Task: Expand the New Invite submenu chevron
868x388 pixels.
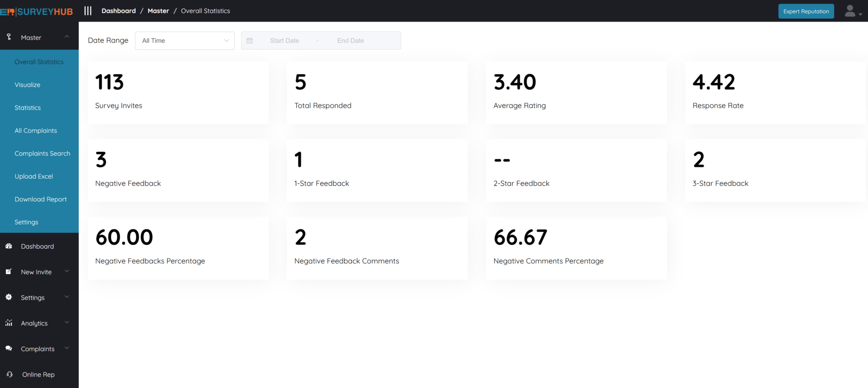Action: [67, 271]
